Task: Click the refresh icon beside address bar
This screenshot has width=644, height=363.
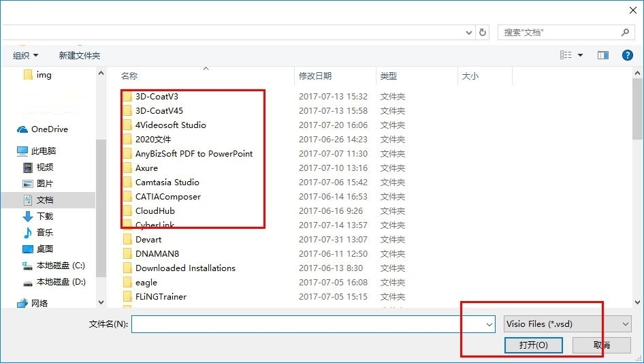Action: pos(483,32)
